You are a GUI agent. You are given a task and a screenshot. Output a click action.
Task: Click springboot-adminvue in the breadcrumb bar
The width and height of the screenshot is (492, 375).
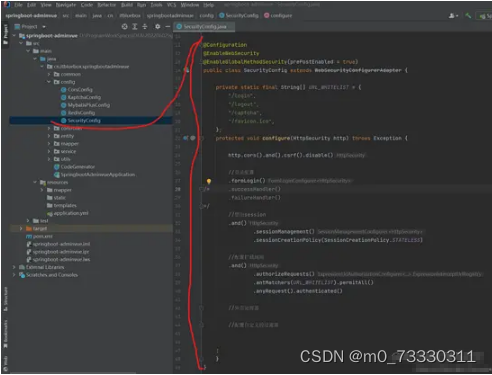pos(31,15)
